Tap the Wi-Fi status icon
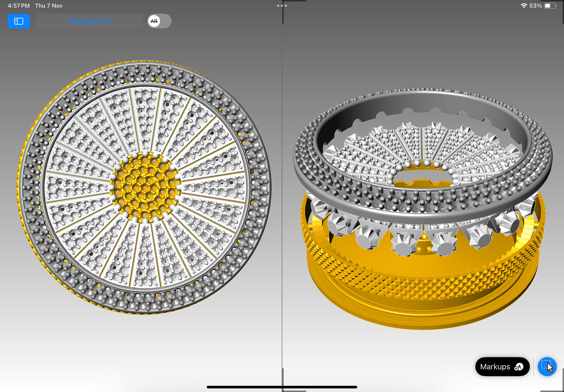Image resolution: width=564 pixels, height=392 pixels. click(x=523, y=6)
